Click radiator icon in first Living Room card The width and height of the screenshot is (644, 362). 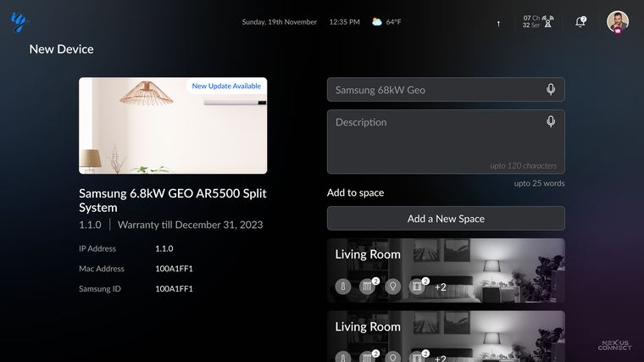pos(368,287)
